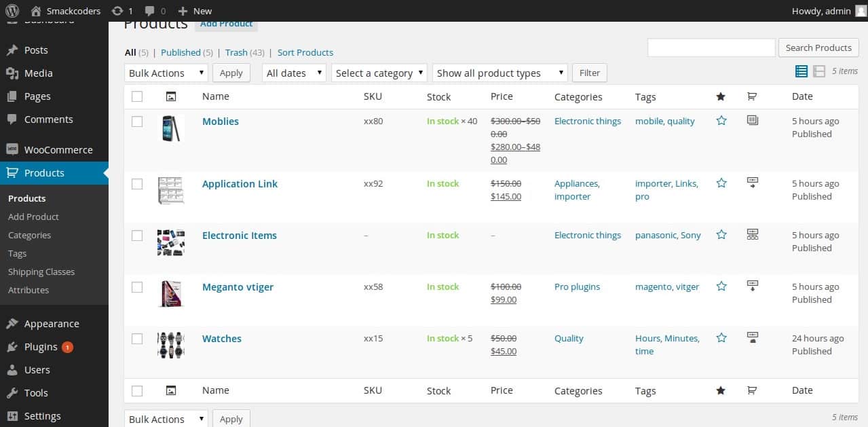The image size is (868, 427).
Task: Open the Electronic Items product link
Action: point(239,235)
